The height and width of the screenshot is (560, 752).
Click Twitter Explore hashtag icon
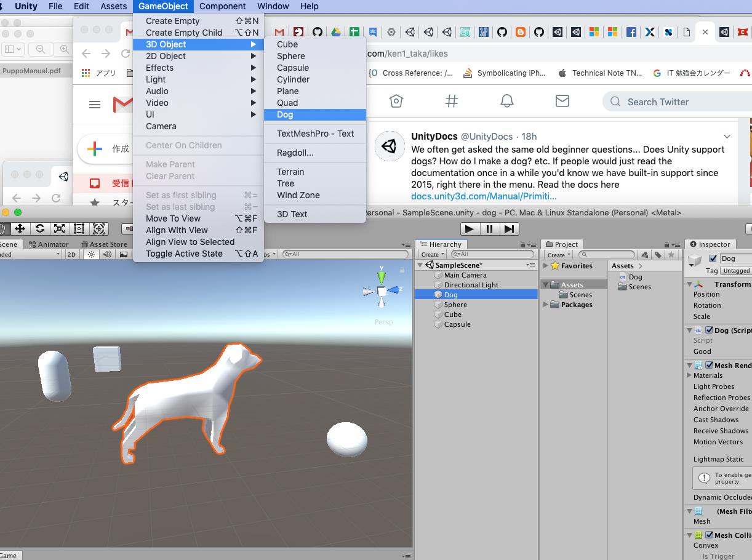tap(452, 102)
